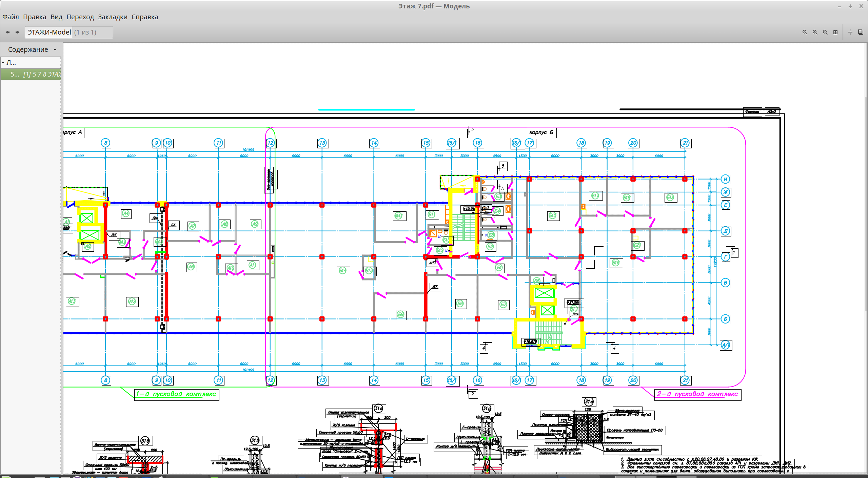This screenshot has width=868, height=478.
Task: Click room label Б14 on the plan
Action: 343,271
